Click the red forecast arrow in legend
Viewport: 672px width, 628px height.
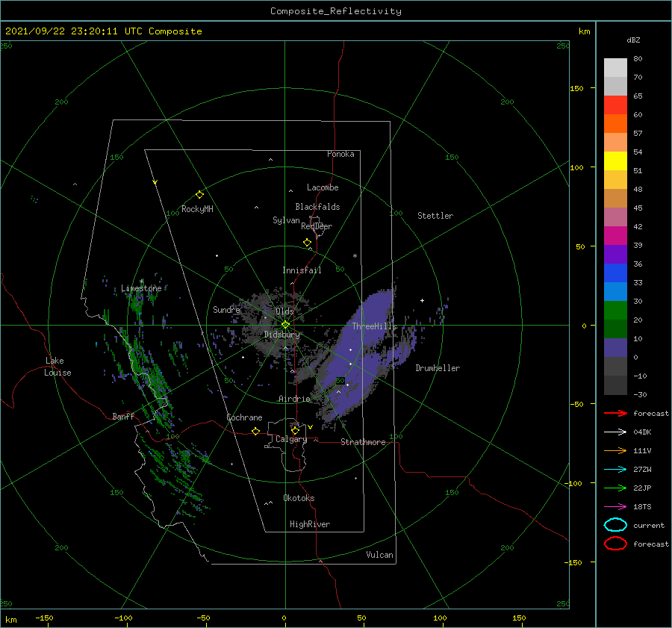tap(615, 413)
